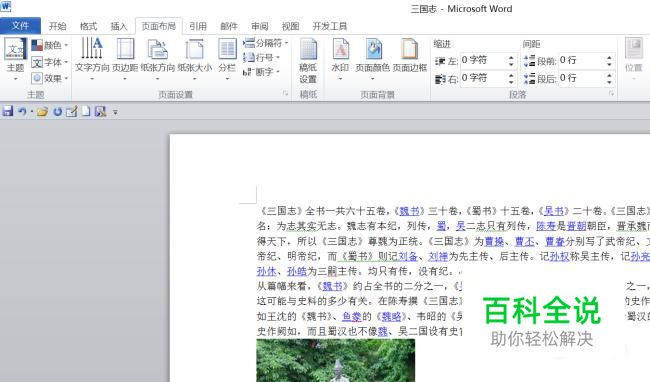Click the right indent 右 input field

pos(483,78)
